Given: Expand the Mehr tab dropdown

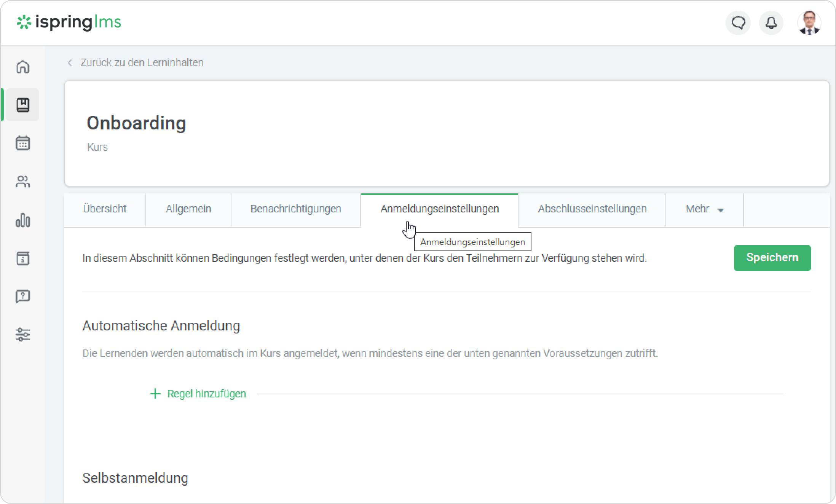Looking at the screenshot, I should point(704,209).
